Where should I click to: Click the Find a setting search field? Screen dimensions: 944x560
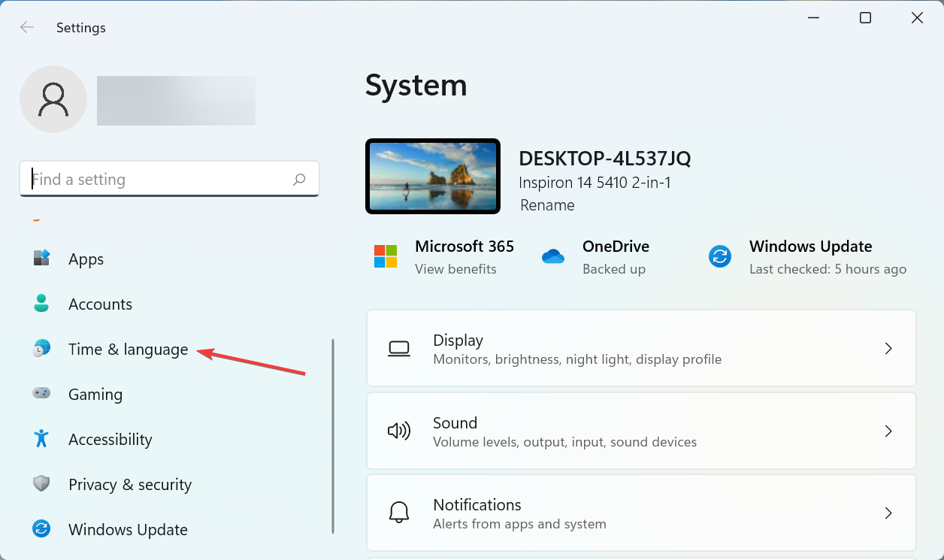169,179
